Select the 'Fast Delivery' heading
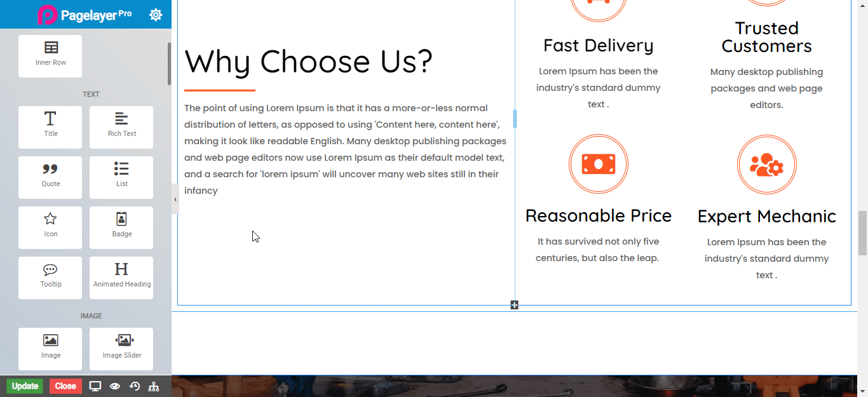This screenshot has height=397, width=868. pos(599,46)
